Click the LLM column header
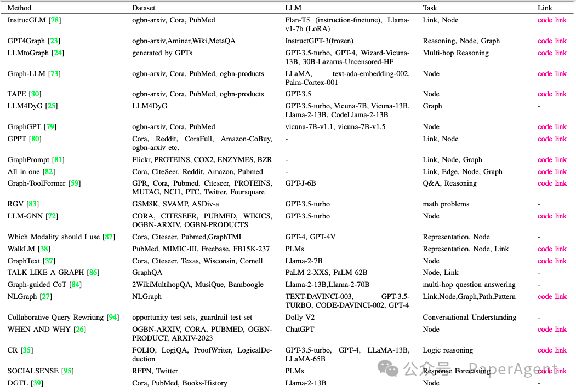Screen dimensions: 576x392 pos(293,8)
